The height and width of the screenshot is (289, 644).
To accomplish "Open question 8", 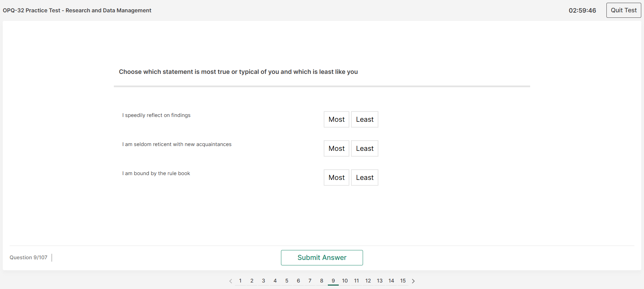I will pyautogui.click(x=322, y=281).
